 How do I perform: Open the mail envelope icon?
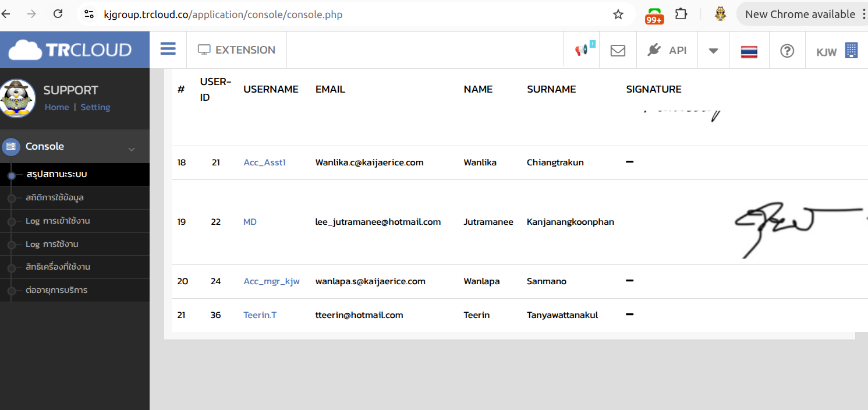(x=618, y=51)
